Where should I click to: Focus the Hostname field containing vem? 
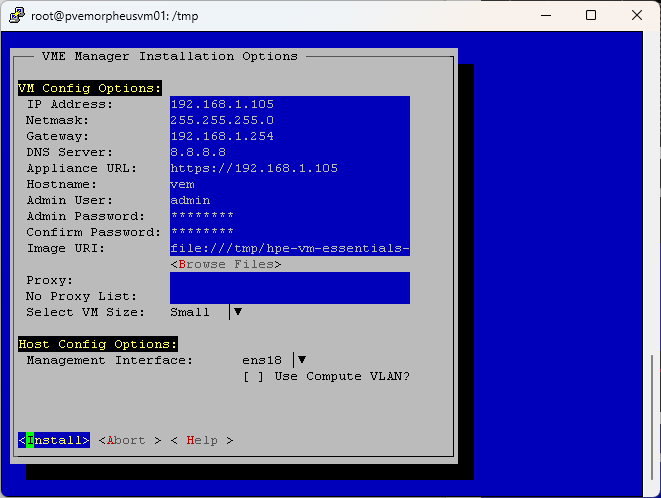point(289,184)
